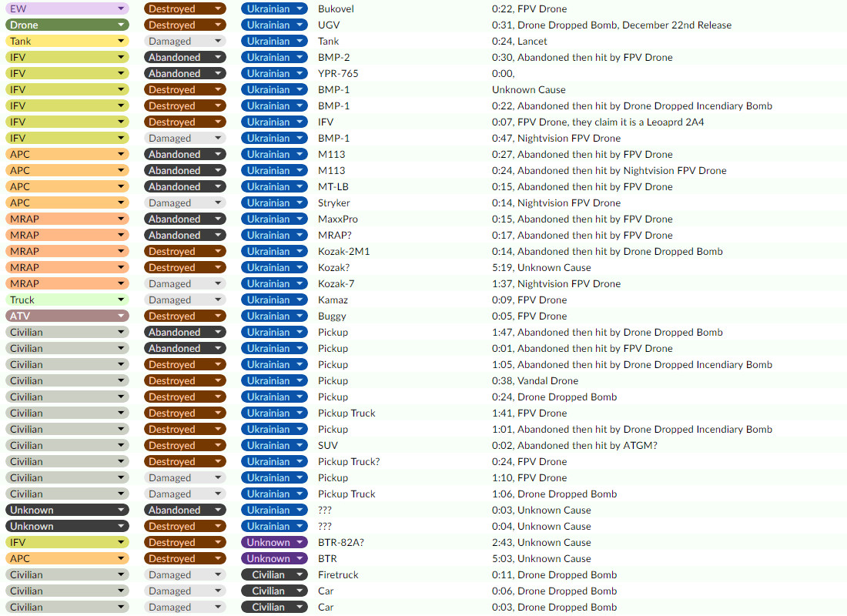Image resolution: width=847 pixels, height=616 pixels.
Task: Select the 'Kozak?' model cell
Action: (x=334, y=267)
